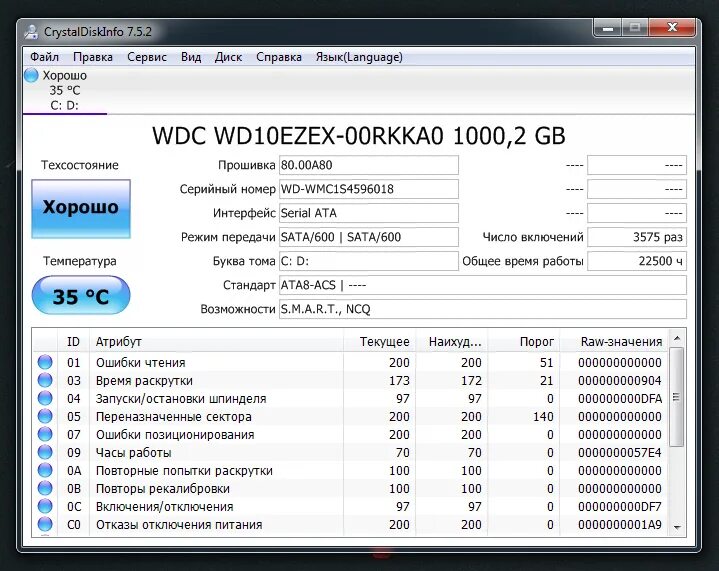The height and width of the screenshot is (571, 719).
Task: Click the status circle for 07 Ошибки позиционирования
Action: coord(45,434)
